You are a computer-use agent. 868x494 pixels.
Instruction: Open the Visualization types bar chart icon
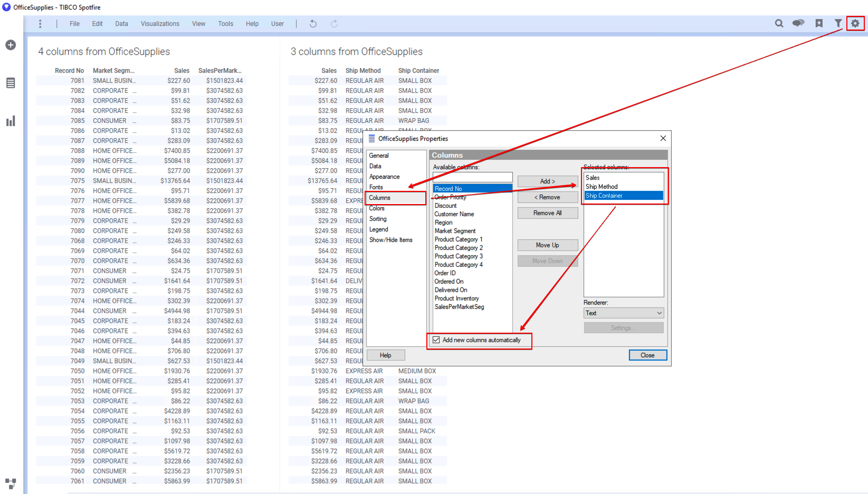pyautogui.click(x=11, y=121)
